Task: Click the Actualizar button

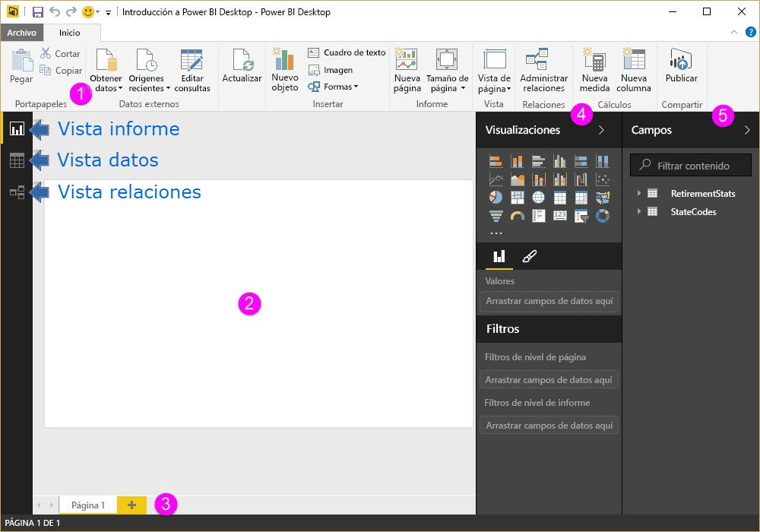Action: 242,66
